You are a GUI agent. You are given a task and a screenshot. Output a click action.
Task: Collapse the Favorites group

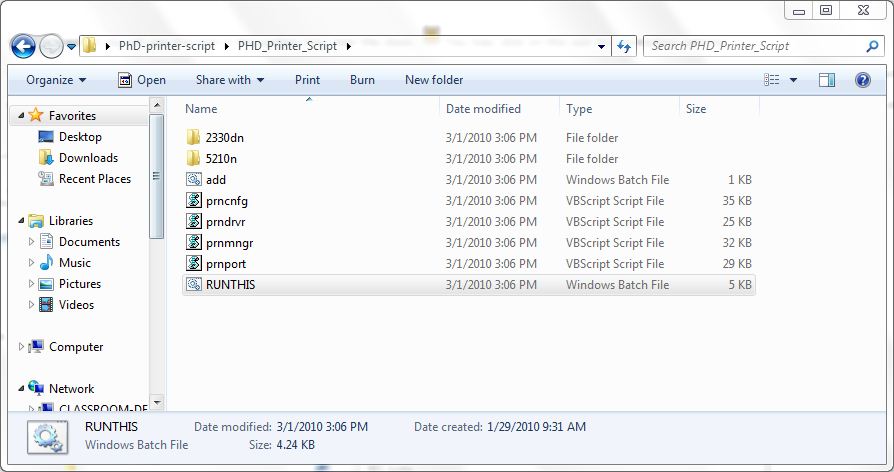[21, 116]
